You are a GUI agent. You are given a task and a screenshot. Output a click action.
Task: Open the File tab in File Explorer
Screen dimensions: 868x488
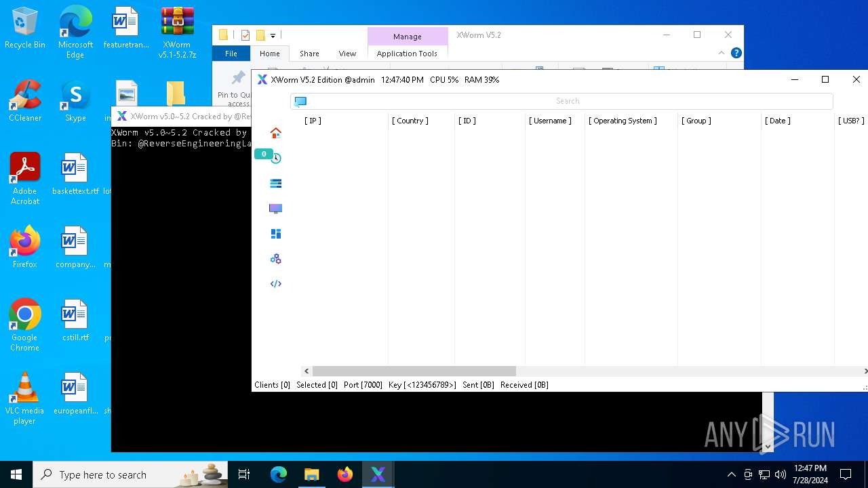(x=231, y=54)
